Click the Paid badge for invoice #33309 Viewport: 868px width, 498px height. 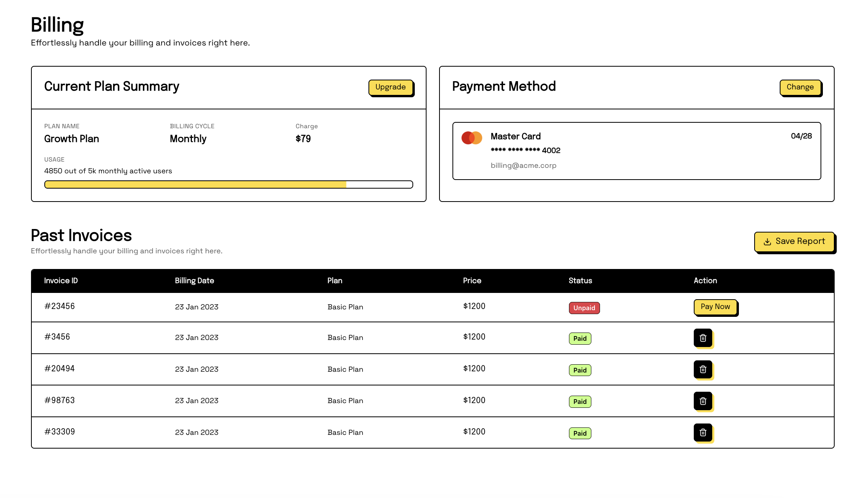580,433
